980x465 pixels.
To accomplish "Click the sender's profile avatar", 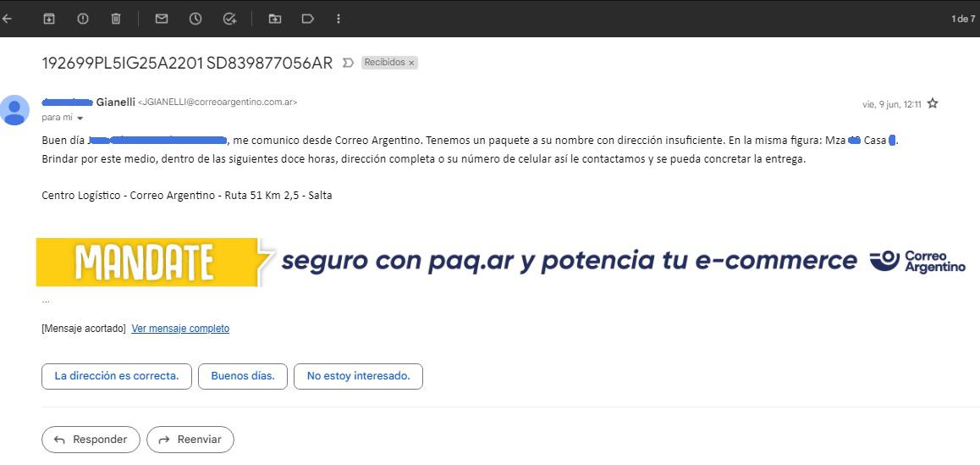I will tap(14, 110).
